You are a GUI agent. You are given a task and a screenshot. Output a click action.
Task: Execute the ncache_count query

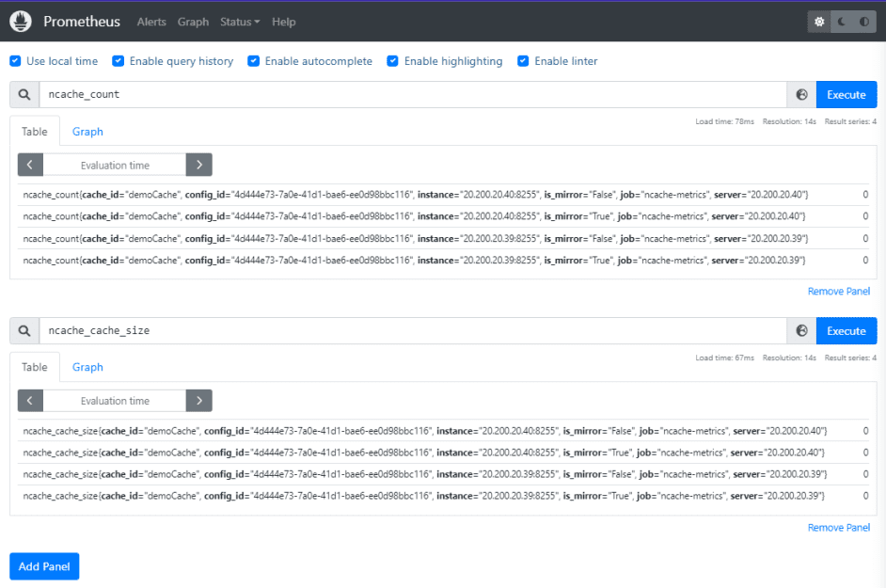click(846, 94)
